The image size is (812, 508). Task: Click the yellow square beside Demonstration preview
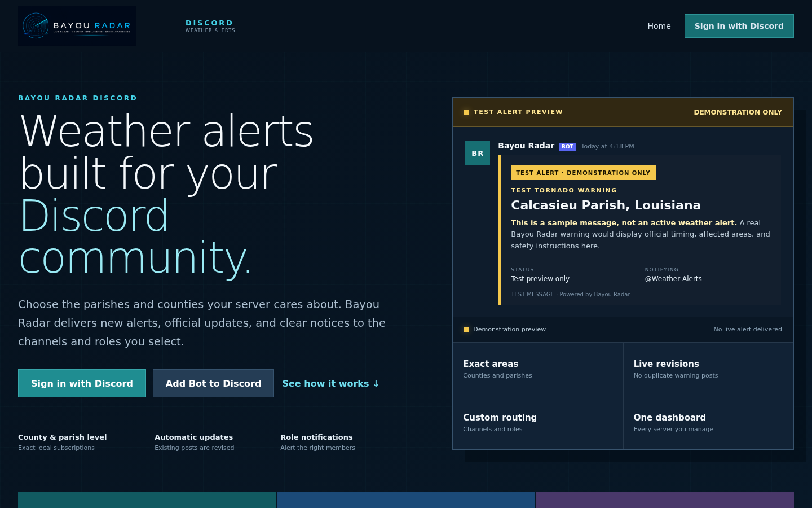pyautogui.click(x=466, y=330)
